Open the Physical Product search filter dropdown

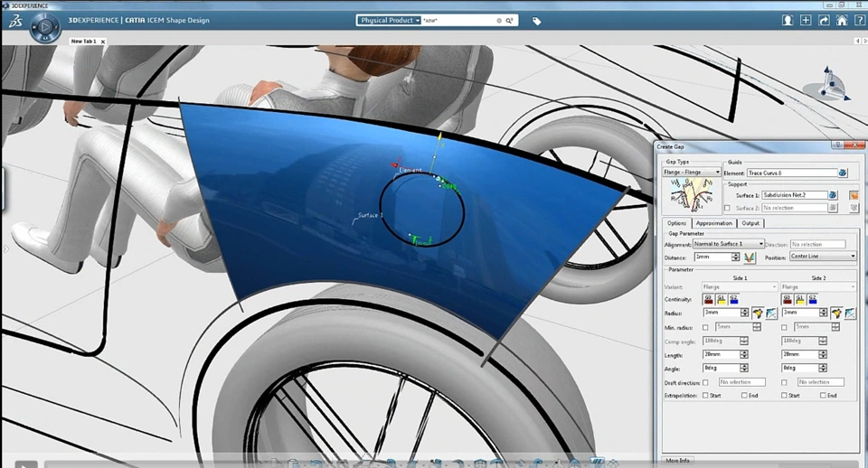click(390, 21)
